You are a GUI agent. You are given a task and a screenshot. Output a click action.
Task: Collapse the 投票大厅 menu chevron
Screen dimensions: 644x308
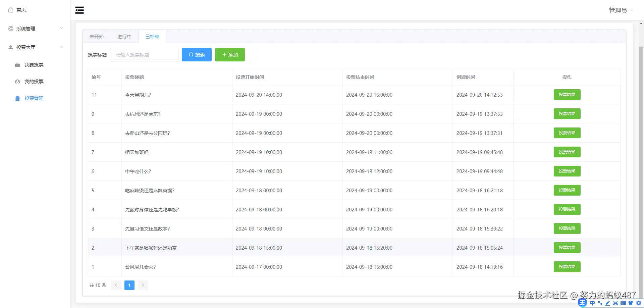click(x=61, y=47)
